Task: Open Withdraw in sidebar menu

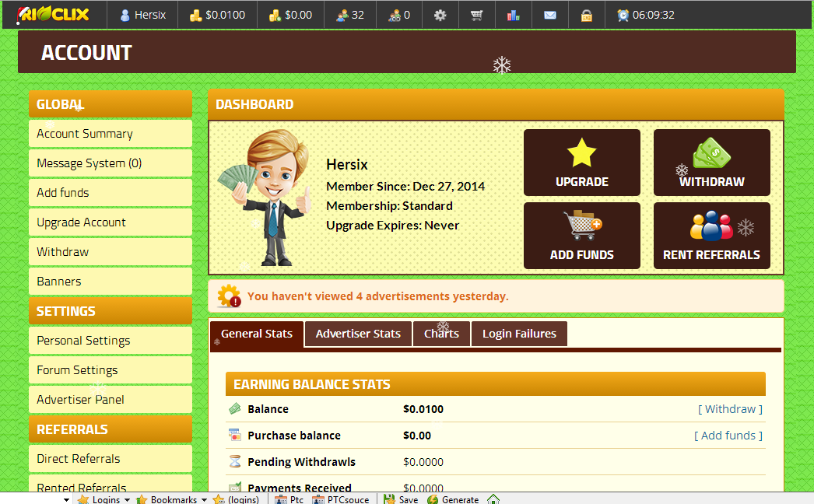Action: pos(111,252)
